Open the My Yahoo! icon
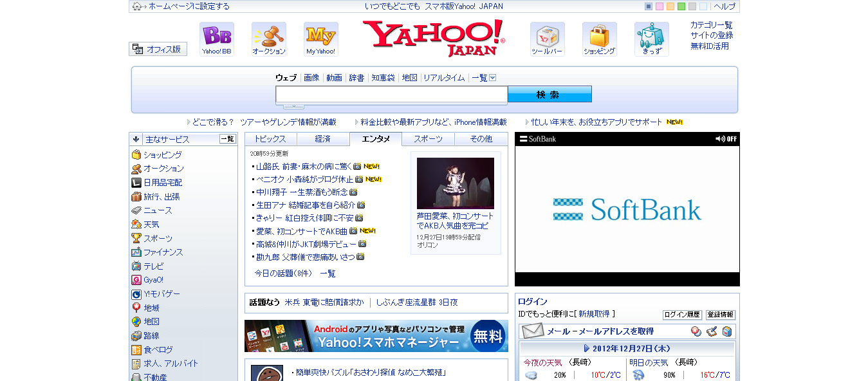 coord(321,39)
